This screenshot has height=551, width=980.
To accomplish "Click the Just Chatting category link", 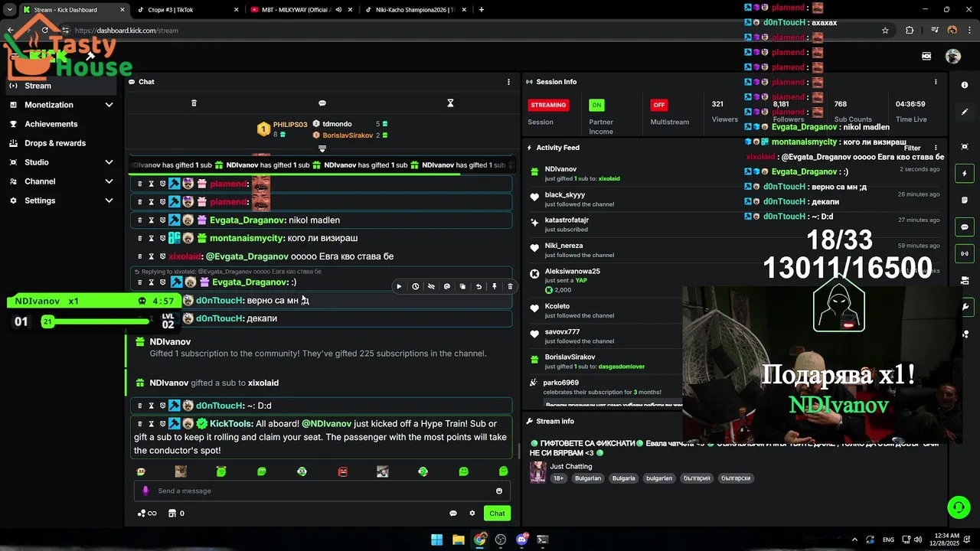I will (x=571, y=466).
